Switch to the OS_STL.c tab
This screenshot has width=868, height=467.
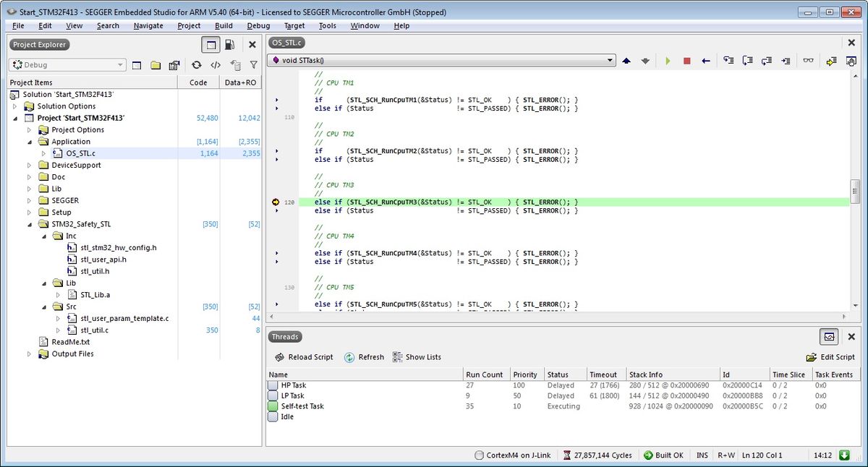(285, 42)
